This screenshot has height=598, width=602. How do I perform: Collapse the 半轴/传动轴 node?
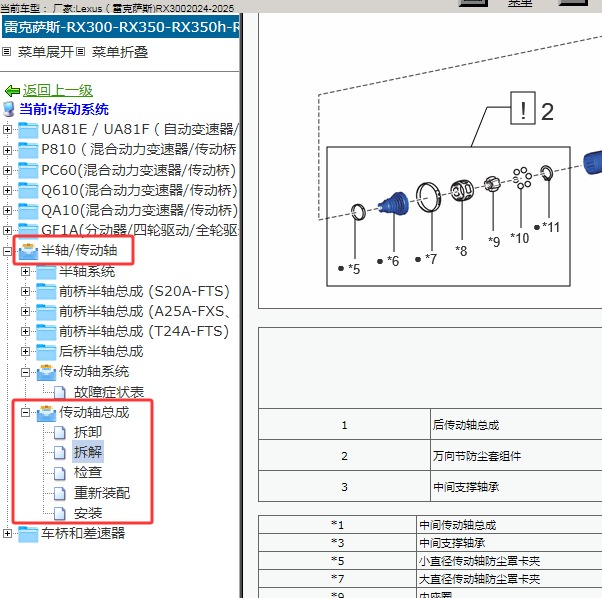(7, 251)
